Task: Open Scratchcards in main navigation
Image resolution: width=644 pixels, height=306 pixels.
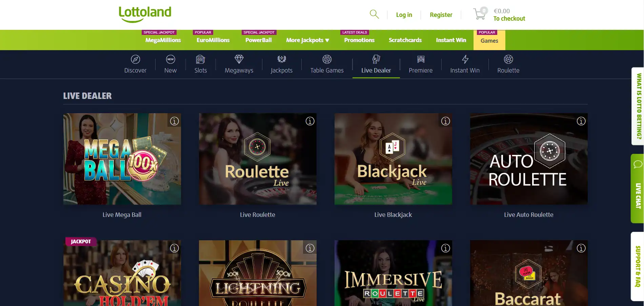Action: coord(405,40)
